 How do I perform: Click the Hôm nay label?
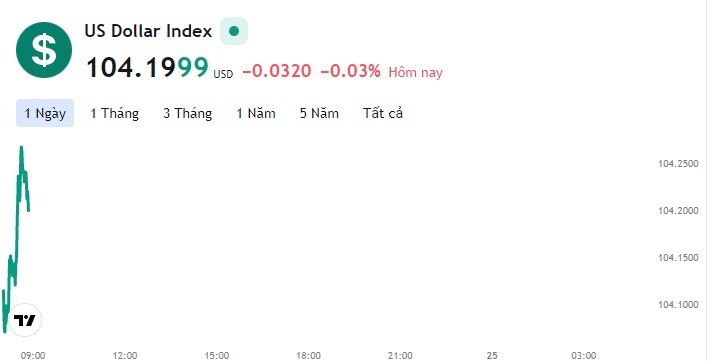point(416,72)
